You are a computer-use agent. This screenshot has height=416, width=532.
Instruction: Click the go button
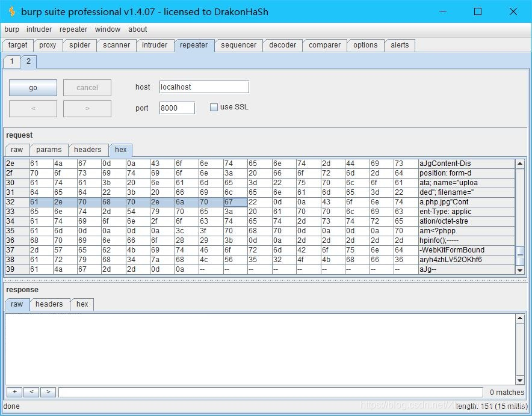pyautogui.click(x=33, y=88)
